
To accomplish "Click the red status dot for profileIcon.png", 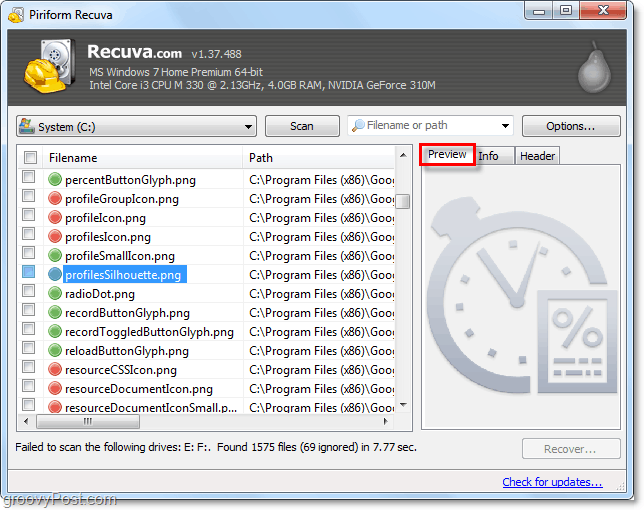I will (55, 217).
